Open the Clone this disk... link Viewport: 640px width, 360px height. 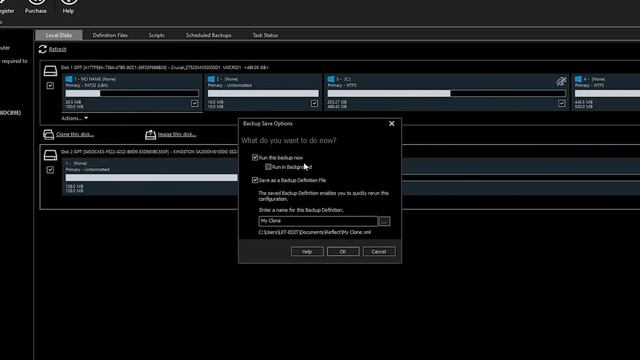[75, 134]
